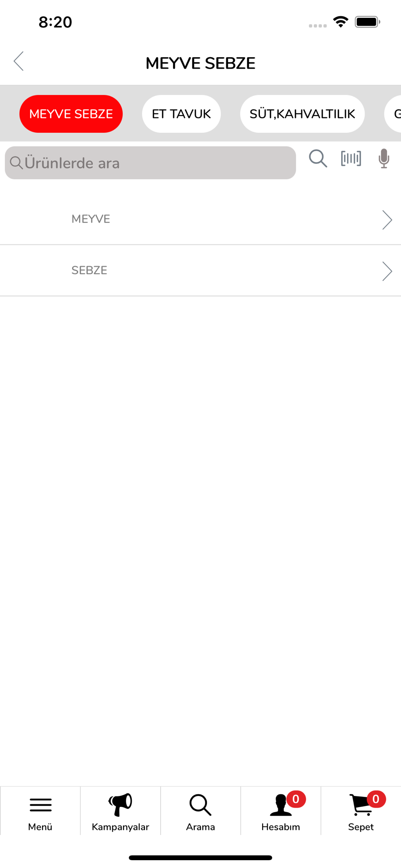Viewport: 401px width, 868px height.
Task: Expand the MEYVE category chevron
Action: [387, 220]
